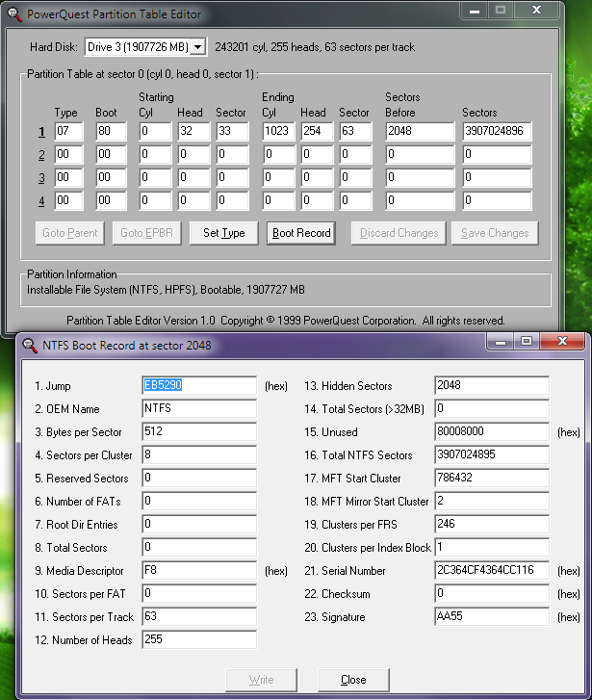The width and height of the screenshot is (592, 700).
Task: Click Hidden Sectors field showing 2048
Action: coord(492,385)
